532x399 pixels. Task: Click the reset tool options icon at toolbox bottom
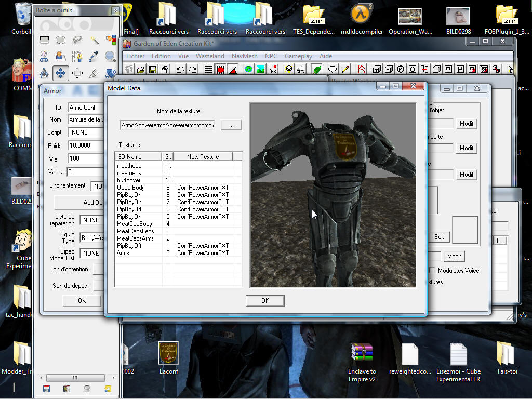click(x=108, y=389)
